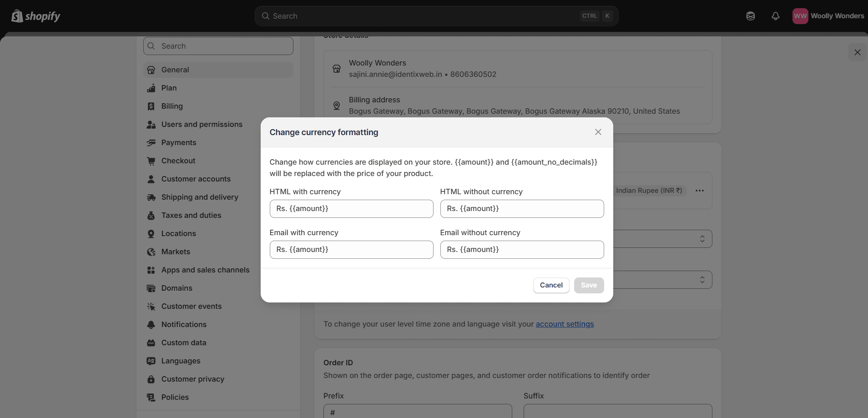The height and width of the screenshot is (418, 868).
Task: Open Shipping and delivery settings
Action: tap(218, 197)
